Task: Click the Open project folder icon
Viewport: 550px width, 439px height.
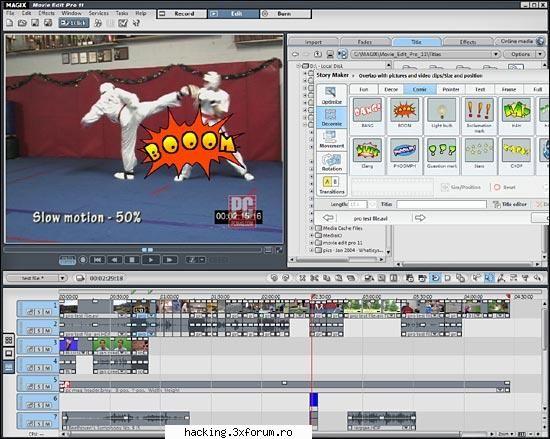Action: click(x=22, y=23)
